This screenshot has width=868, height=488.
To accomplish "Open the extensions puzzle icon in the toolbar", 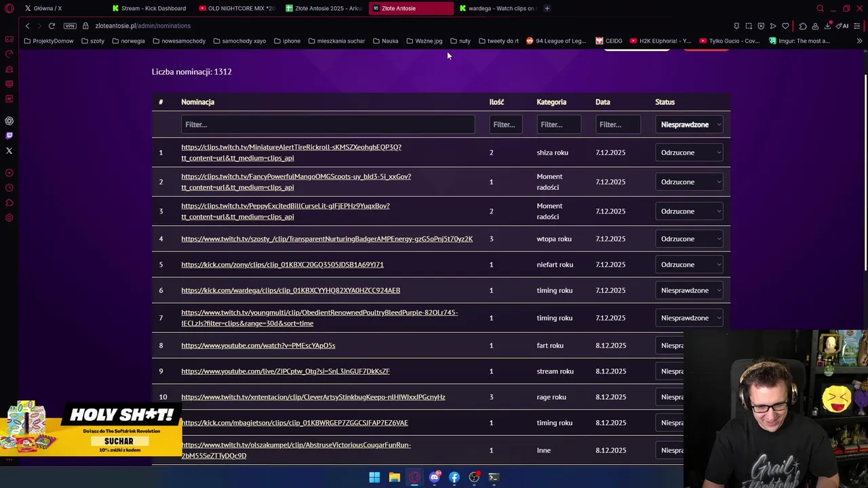I will click(803, 26).
